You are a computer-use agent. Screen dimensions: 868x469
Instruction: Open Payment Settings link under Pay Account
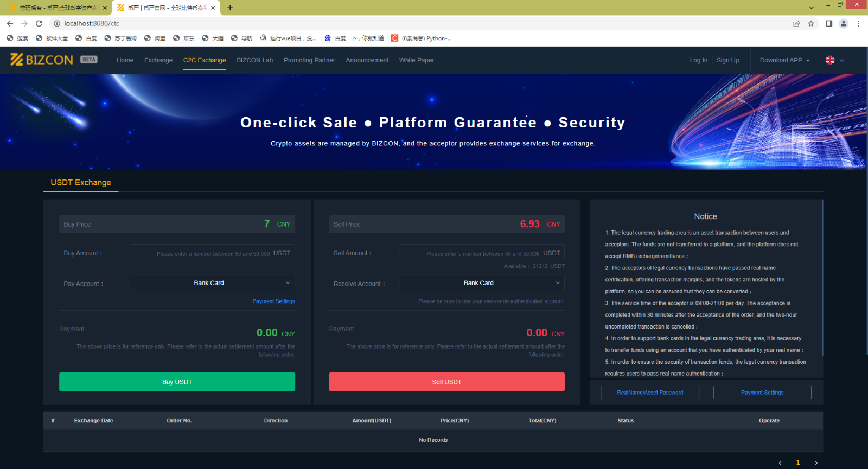(x=273, y=301)
